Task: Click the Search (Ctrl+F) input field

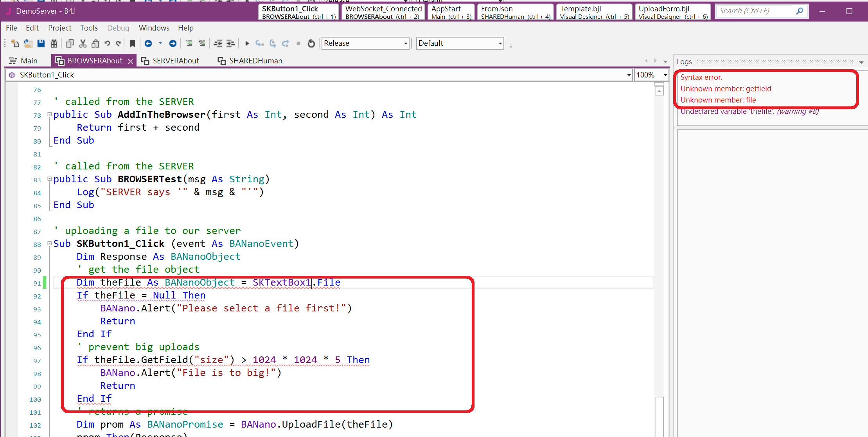Action: click(755, 11)
